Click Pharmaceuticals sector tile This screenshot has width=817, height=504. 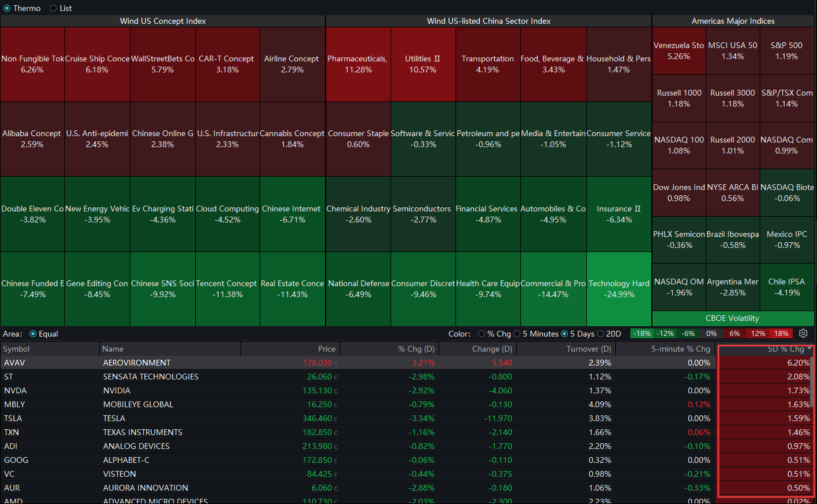tap(358, 64)
